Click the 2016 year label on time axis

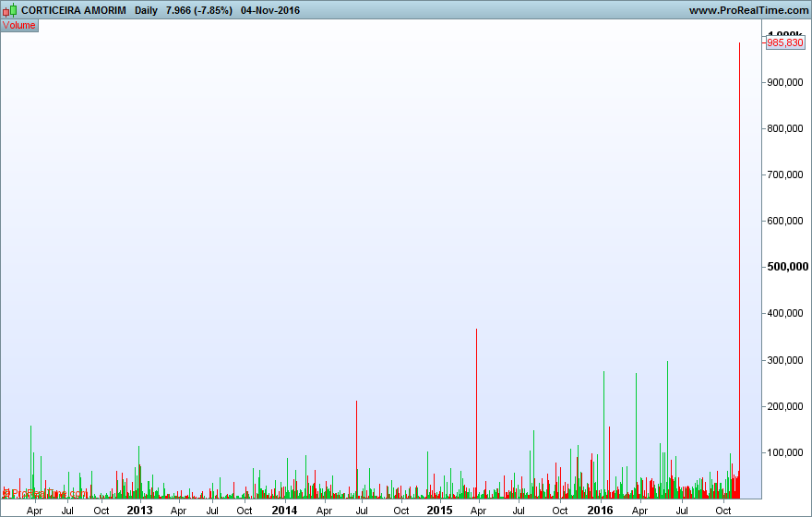click(600, 511)
